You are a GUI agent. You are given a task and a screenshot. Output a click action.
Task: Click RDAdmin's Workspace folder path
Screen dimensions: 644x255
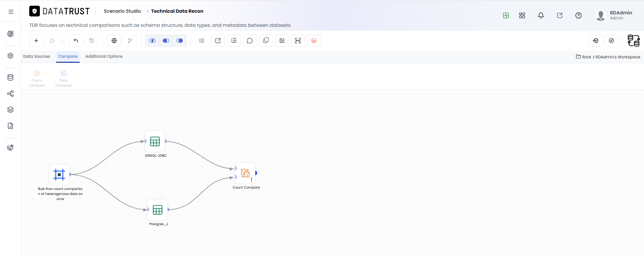click(x=617, y=57)
